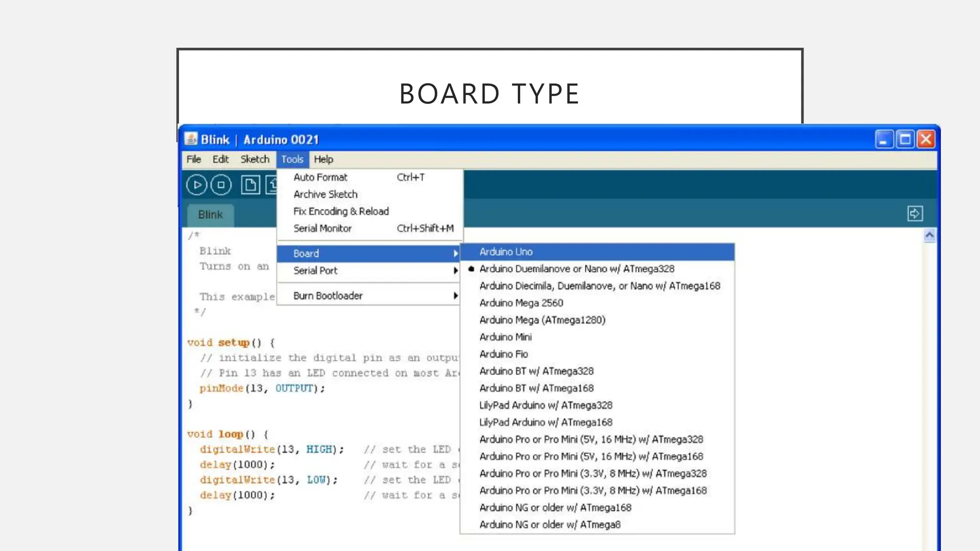
Task: Maximize the Arduino window
Action: pos(905,139)
